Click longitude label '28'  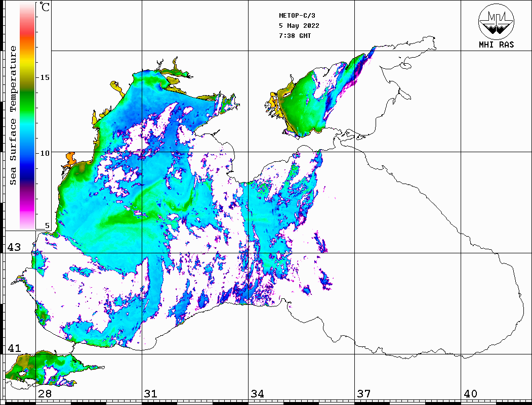pos(45,394)
